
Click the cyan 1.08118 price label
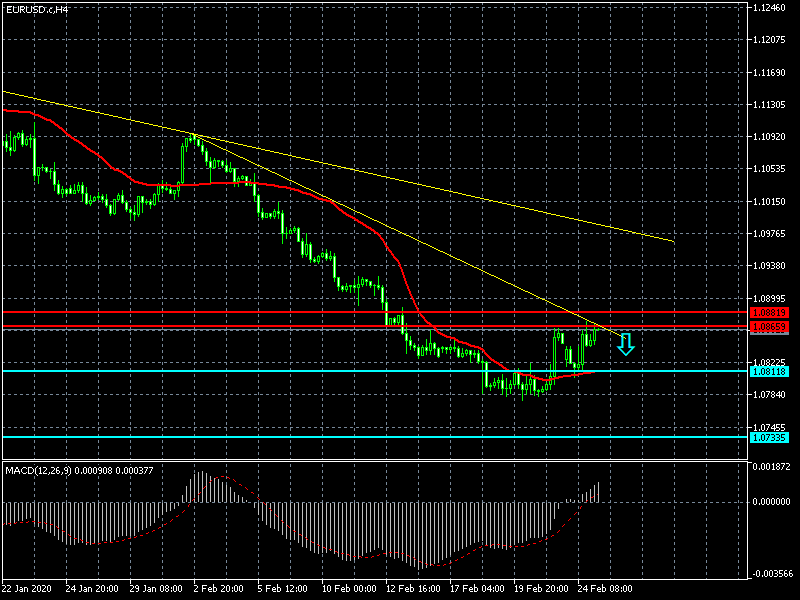click(769, 371)
